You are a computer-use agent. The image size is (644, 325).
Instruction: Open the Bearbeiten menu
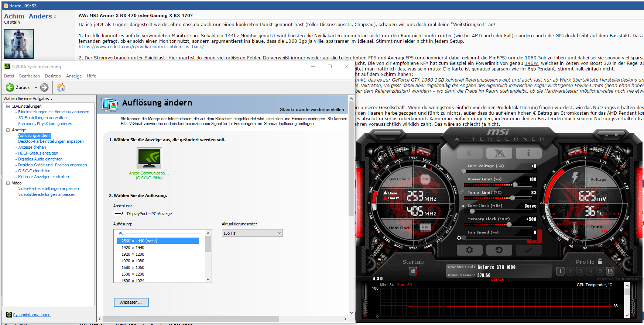(x=30, y=76)
